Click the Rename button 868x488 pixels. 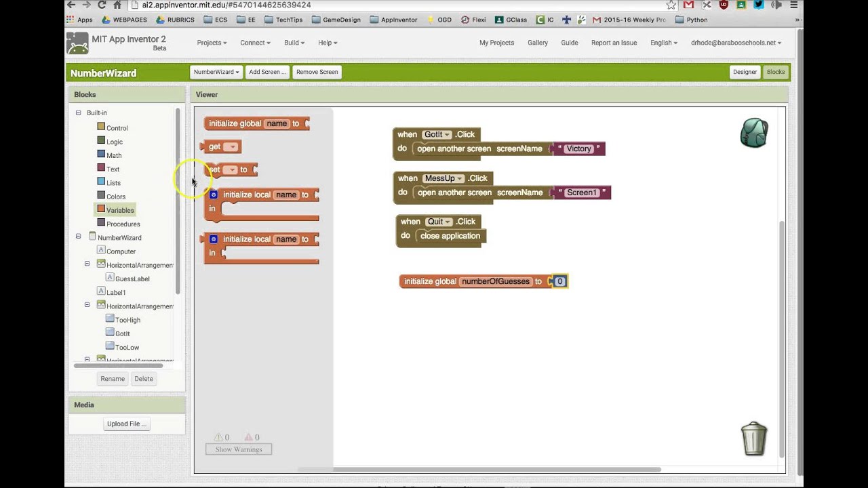(113, 379)
